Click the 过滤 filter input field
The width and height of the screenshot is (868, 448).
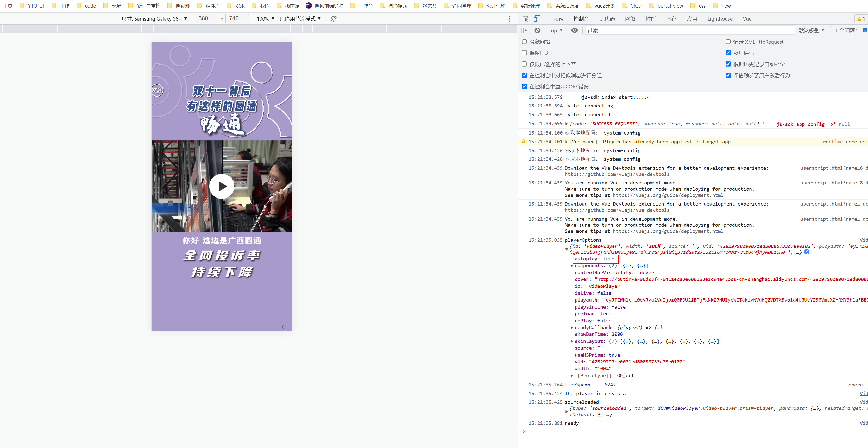tap(687, 30)
